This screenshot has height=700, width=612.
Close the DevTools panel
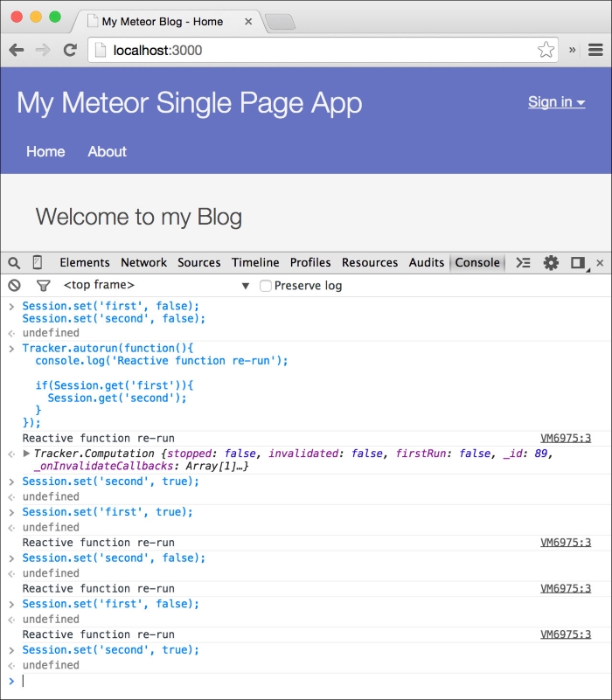click(x=600, y=263)
